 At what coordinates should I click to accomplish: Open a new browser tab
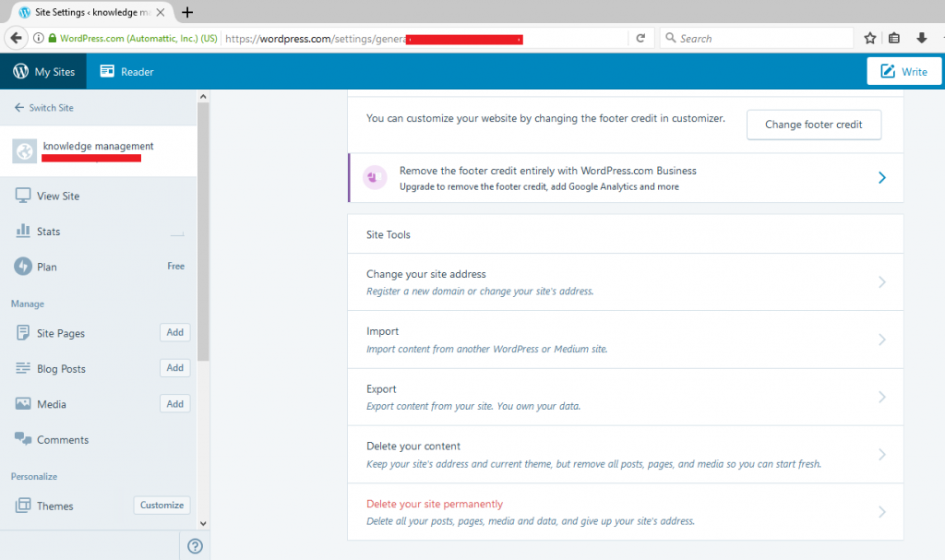click(x=187, y=12)
